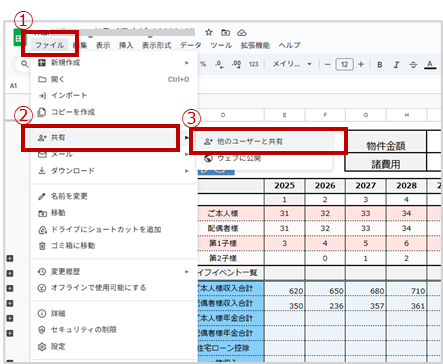Select 新規作成 in the file menu
Image resolution: width=443 pixels, height=364 pixels.
114,63
